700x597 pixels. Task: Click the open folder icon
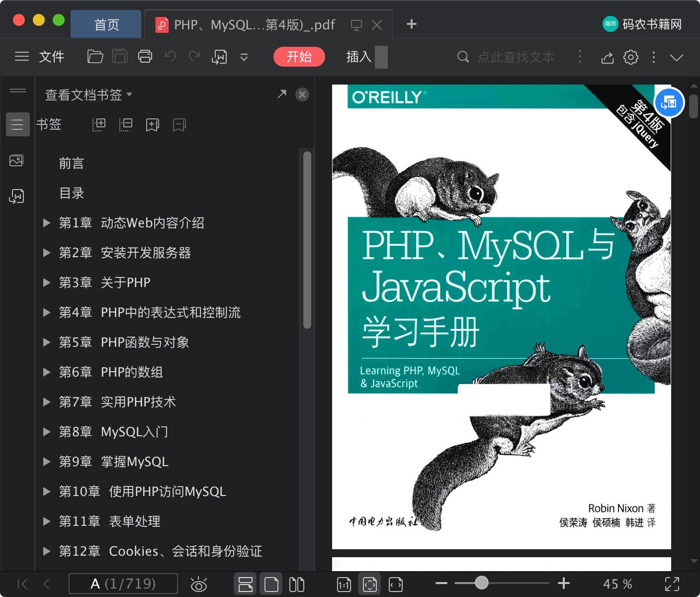[x=95, y=57]
